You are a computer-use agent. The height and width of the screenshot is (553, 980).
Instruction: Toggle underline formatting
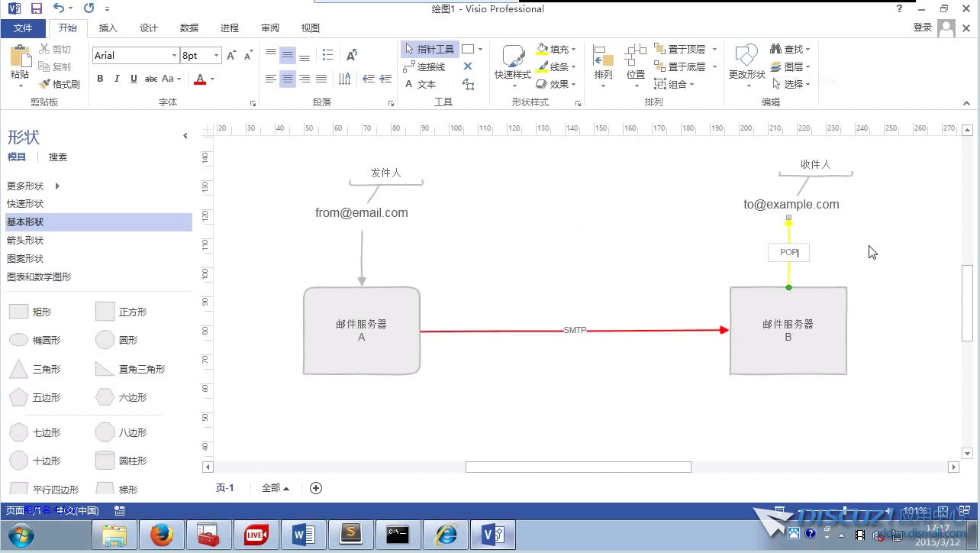[x=134, y=79]
